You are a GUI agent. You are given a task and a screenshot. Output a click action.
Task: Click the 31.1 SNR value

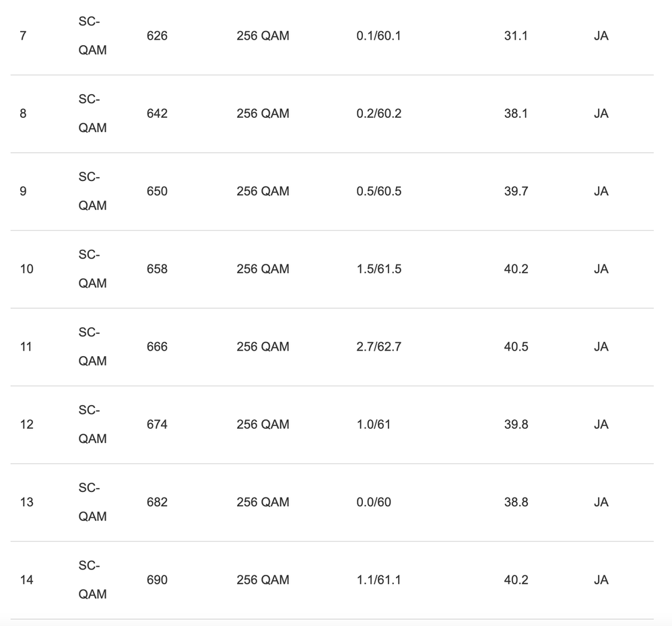pyautogui.click(x=516, y=36)
